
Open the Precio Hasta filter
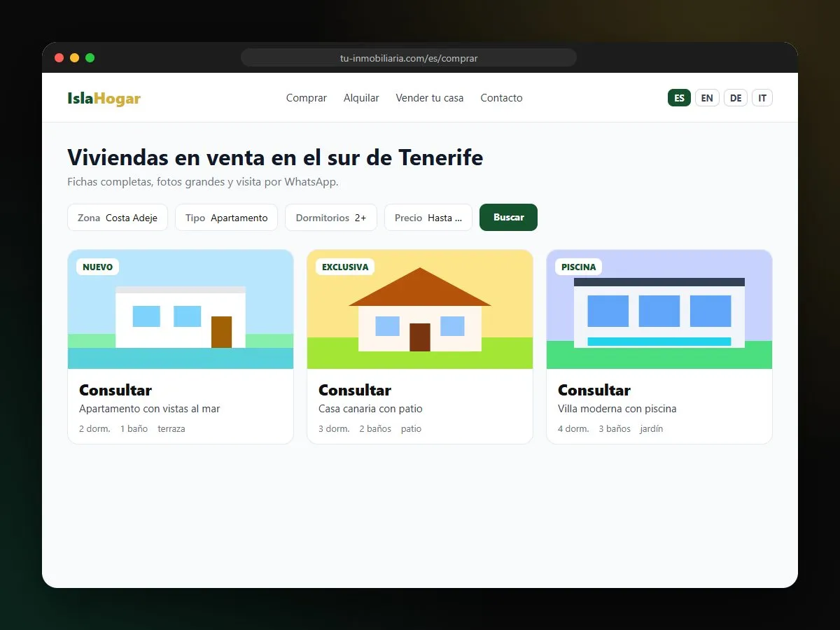(x=428, y=218)
